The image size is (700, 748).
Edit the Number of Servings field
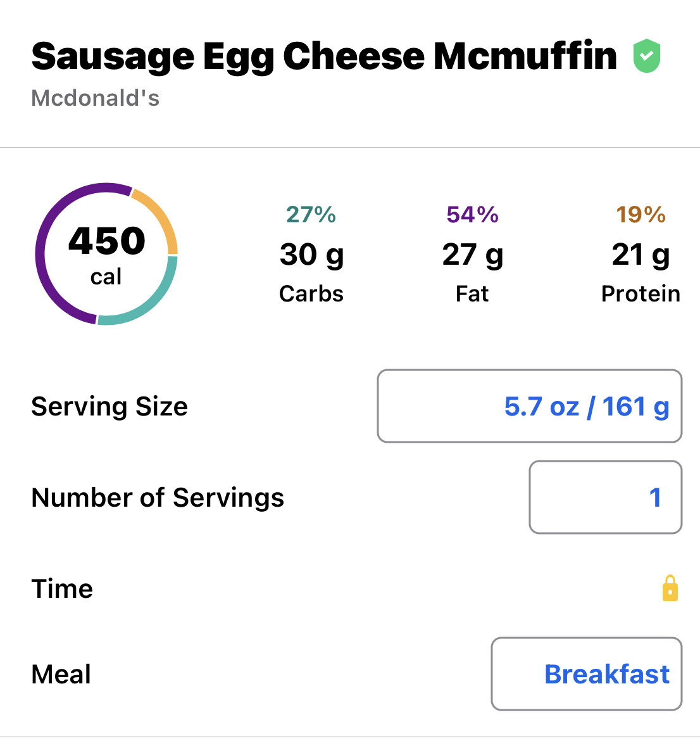[606, 497]
